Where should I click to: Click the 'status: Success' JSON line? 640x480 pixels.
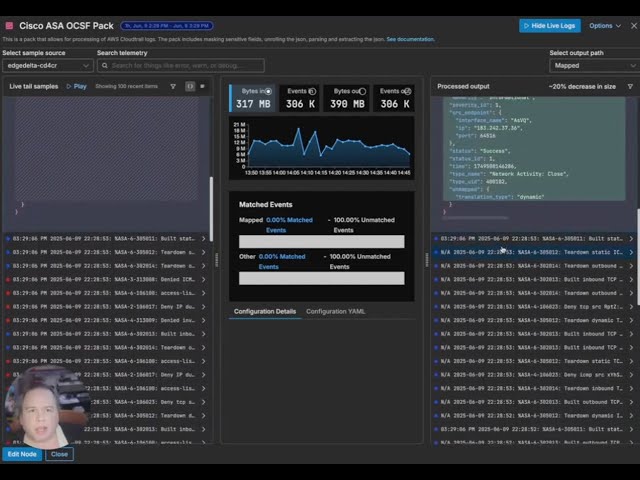pos(480,151)
